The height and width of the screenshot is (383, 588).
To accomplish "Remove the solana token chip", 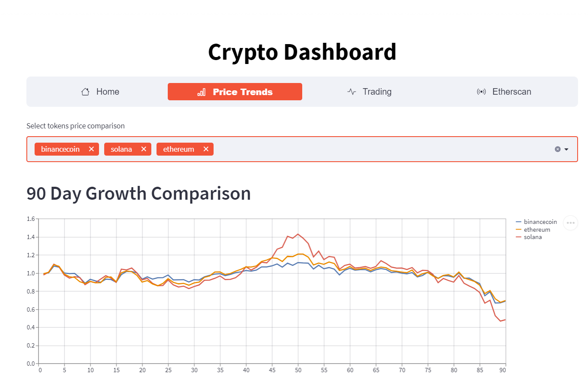I will (x=144, y=149).
